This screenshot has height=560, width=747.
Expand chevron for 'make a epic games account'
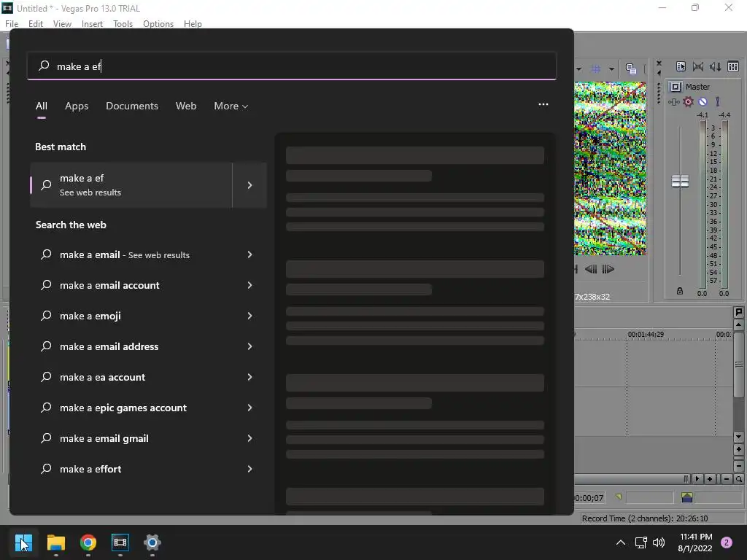tap(249, 408)
